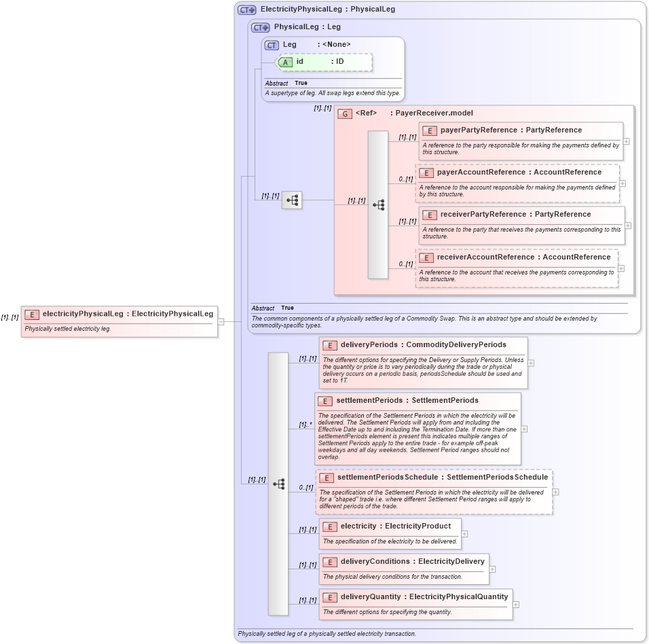Click the sequence icon beside deliveryPeriods list
Image resolution: width=649 pixels, height=644 pixels.
point(278,484)
